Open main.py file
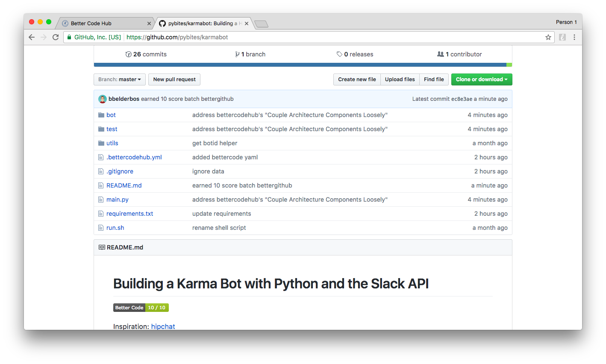This screenshot has width=606, height=364. click(118, 200)
